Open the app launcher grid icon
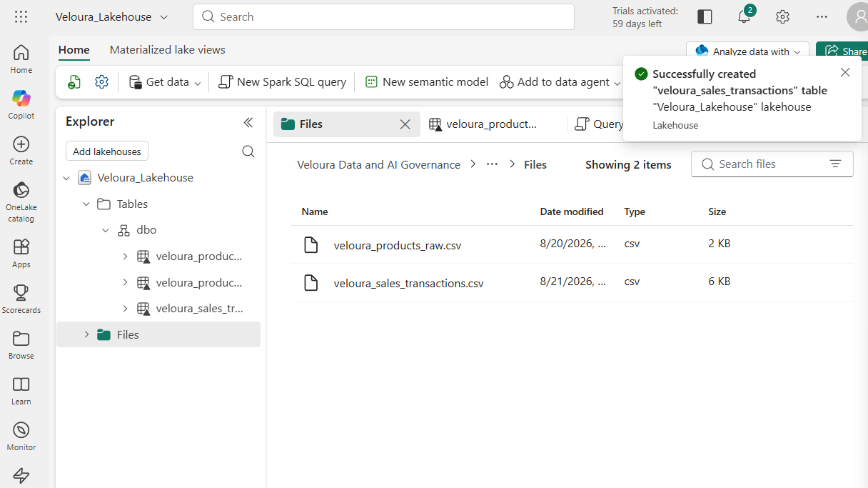 point(21,16)
